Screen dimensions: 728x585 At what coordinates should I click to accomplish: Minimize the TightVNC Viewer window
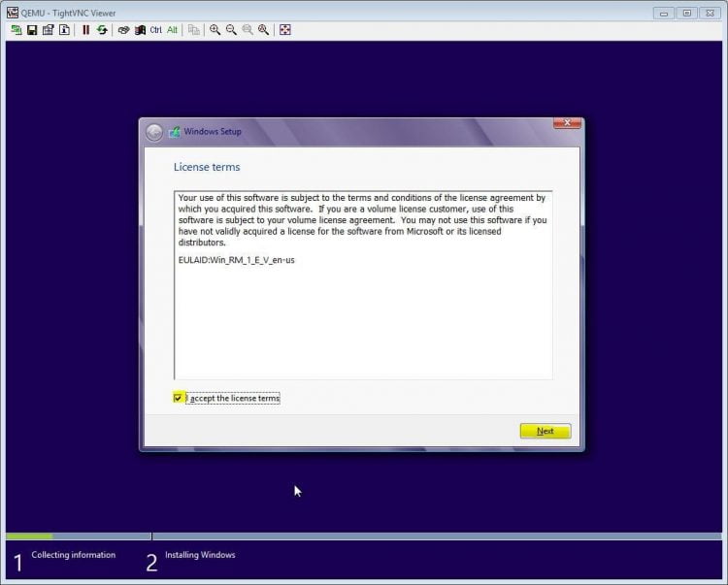[x=664, y=13]
